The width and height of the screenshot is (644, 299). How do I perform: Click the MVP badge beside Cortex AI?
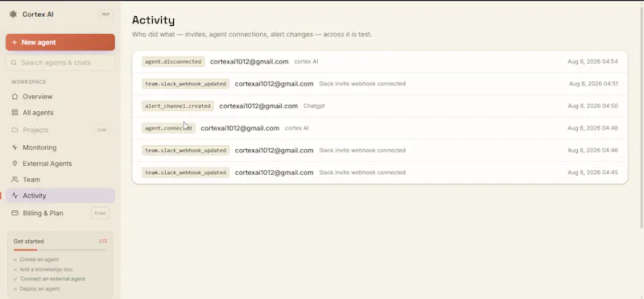106,15
